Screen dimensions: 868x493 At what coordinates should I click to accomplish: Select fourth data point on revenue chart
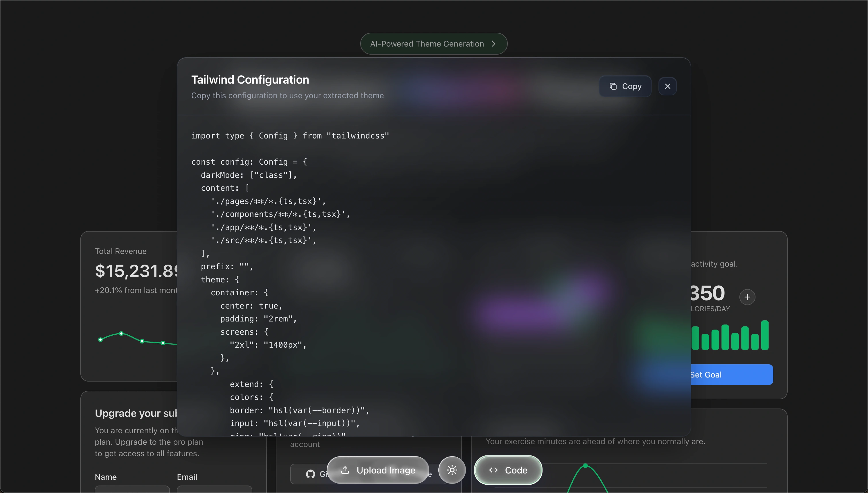pyautogui.click(x=163, y=343)
